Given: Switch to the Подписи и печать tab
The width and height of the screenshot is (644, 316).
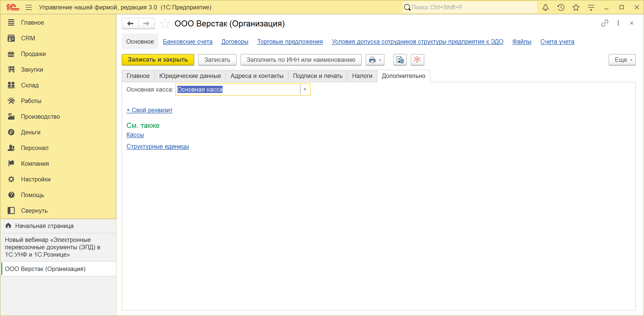Looking at the screenshot, I should coord(318,76).
